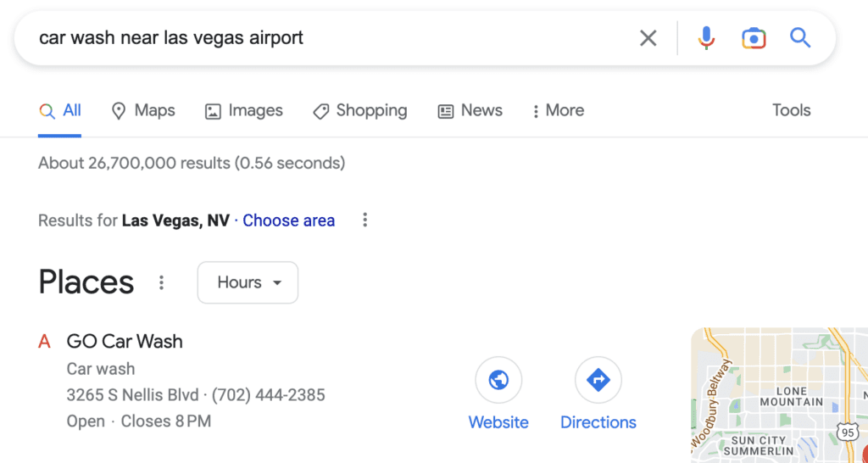Viewport: 868px width, 463px height.
Task: Expand the Hours filter dropdown
Action: [248, 282]
